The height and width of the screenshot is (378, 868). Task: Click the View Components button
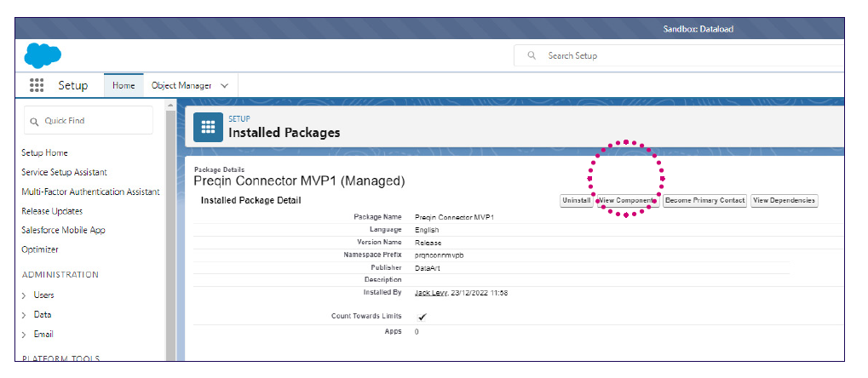click(628, 200)
